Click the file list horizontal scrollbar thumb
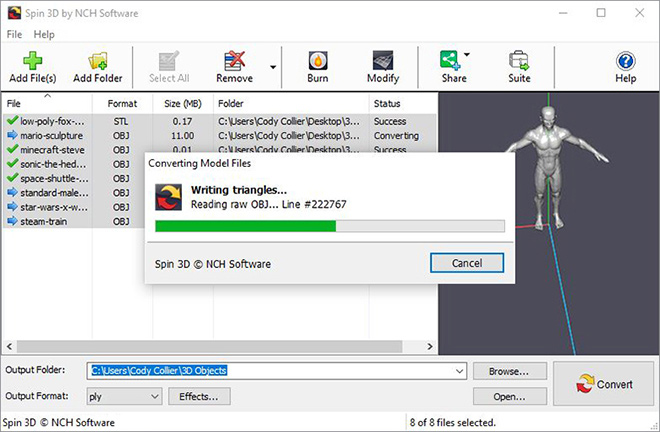The height and width of the screenshot is (432, 660). tap(209, 347)
